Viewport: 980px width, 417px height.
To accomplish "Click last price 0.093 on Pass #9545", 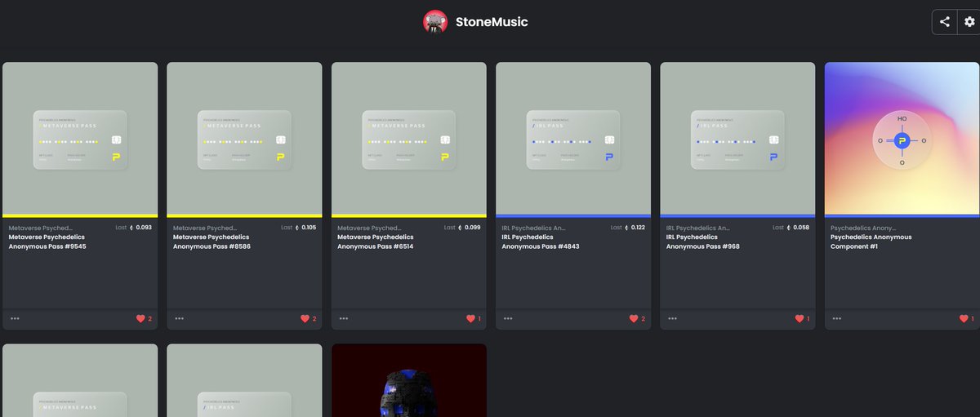I will coord(144,228).
